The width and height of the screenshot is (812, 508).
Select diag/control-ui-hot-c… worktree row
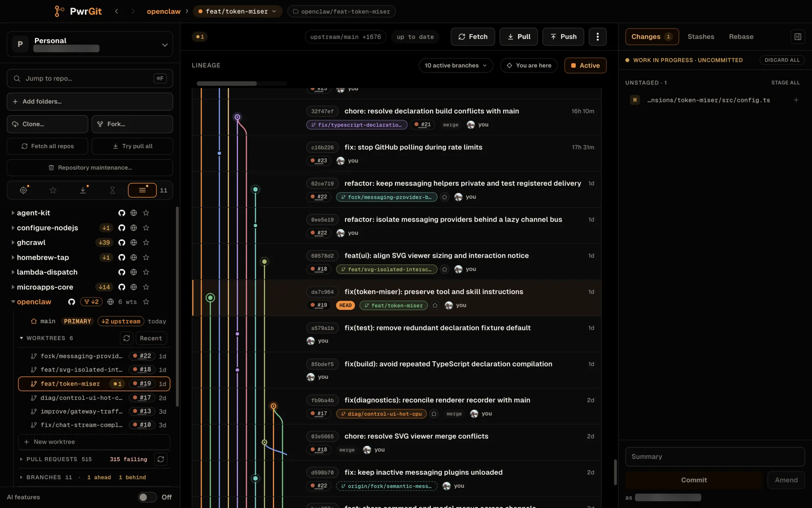94,398
